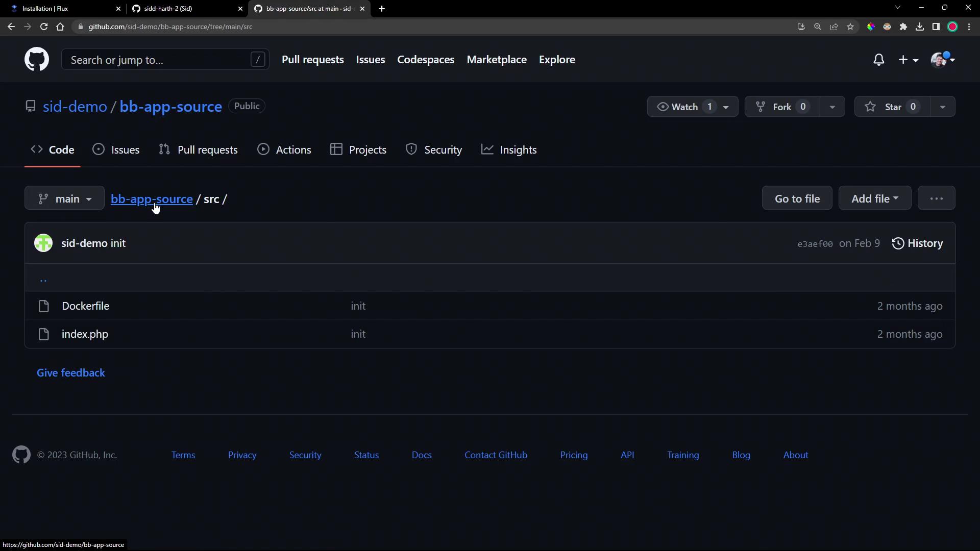Open sid-demo commit author avatar
Screen dimensions: 980x551
(43, 243)
